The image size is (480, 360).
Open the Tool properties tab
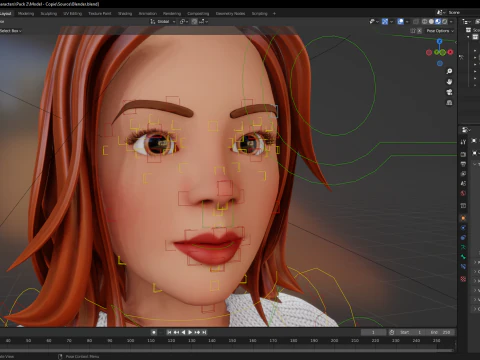pos(463,142)
